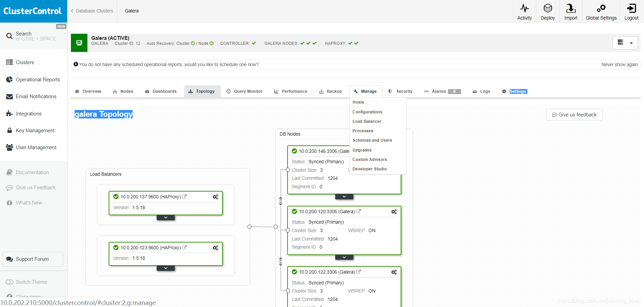Open external link icon for 10.0.200.120 Galera
The width and height of the screenshot is (644, 307).
pyautogui.click(x=359, y=211)
